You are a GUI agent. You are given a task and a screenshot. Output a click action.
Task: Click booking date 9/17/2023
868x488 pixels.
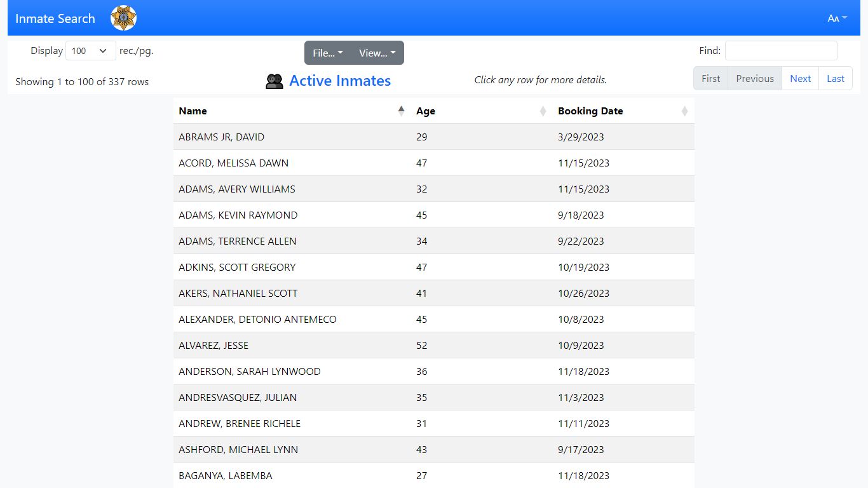[581, 449]
